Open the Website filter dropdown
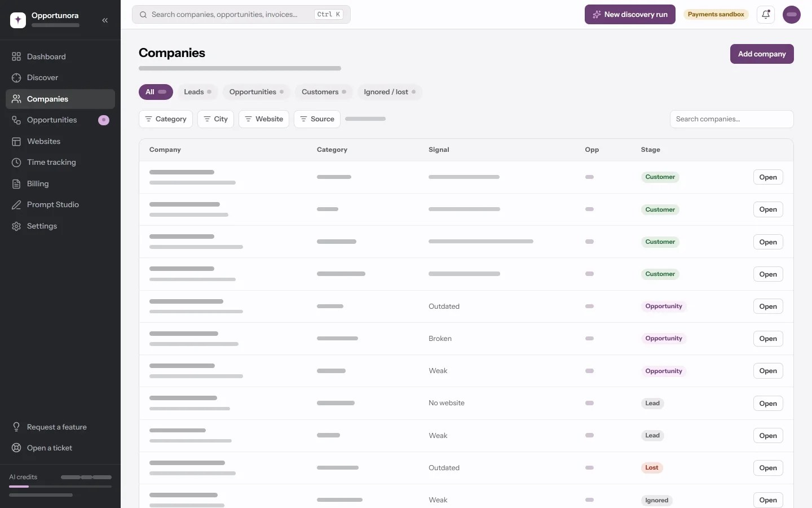 point(264,119)
